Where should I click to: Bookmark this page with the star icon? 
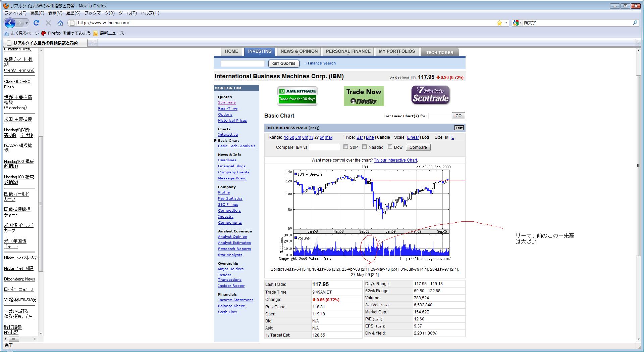coord(499,23)
